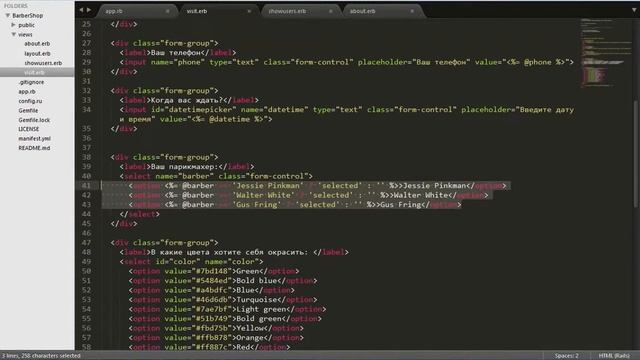Close the app.rb tab
Image resolution: width=640 pixels, height=360 pixels.
point(167,11)
